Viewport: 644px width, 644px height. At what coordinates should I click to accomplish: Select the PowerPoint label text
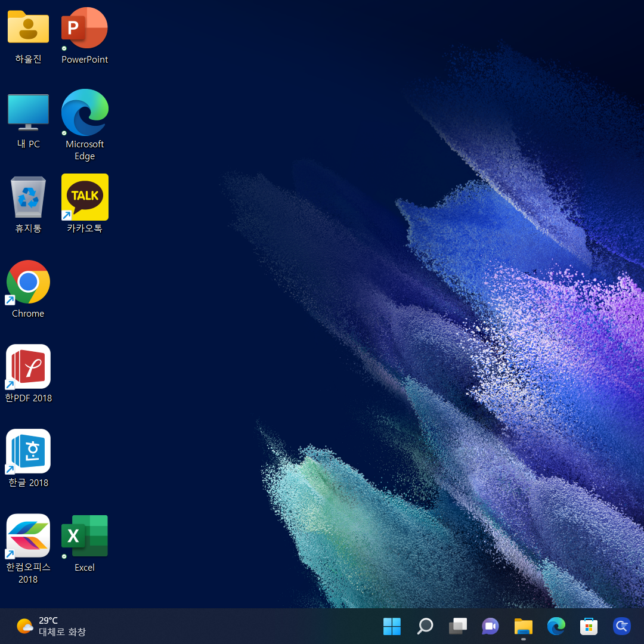point(85,60)
